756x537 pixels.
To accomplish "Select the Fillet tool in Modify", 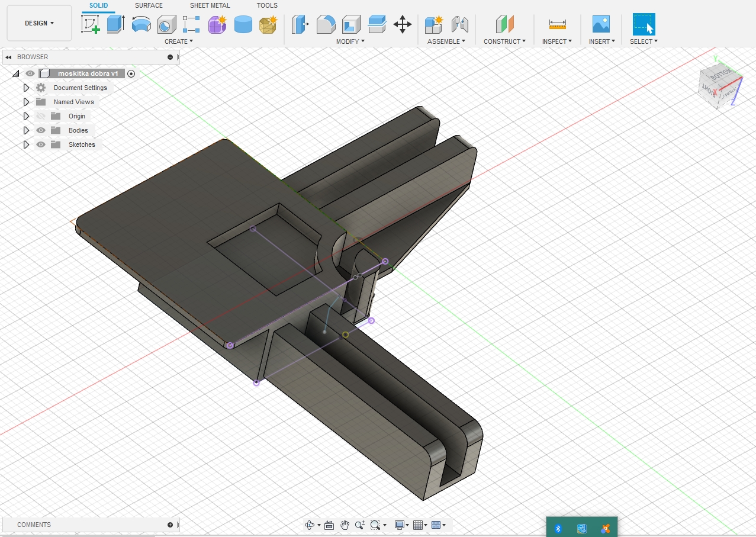I will tap(326, 24).
